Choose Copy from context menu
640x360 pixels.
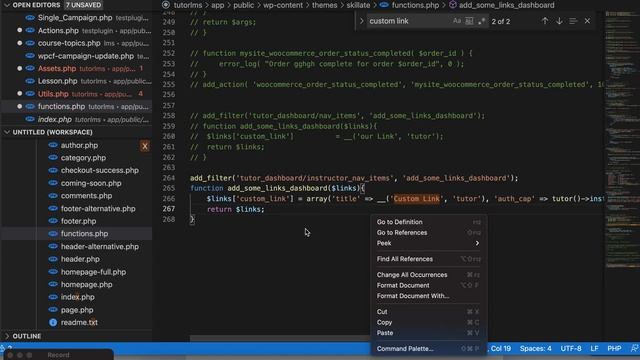coord(429,322)
